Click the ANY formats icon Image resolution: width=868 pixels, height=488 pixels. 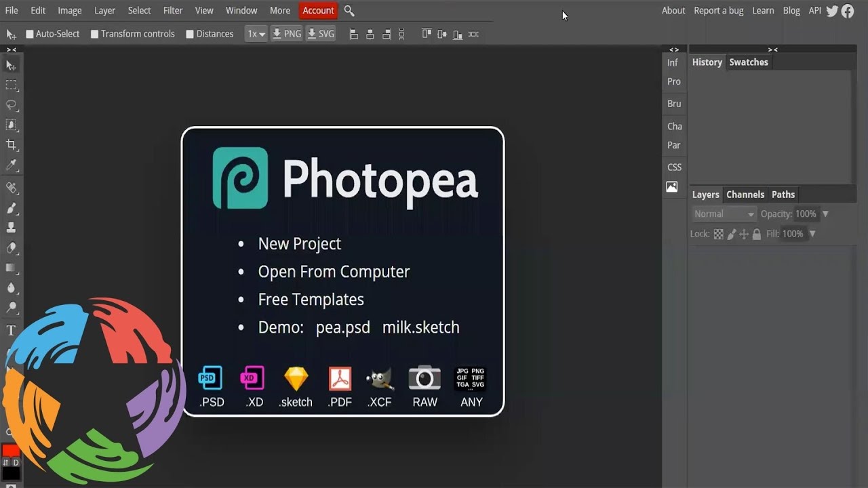470,378
